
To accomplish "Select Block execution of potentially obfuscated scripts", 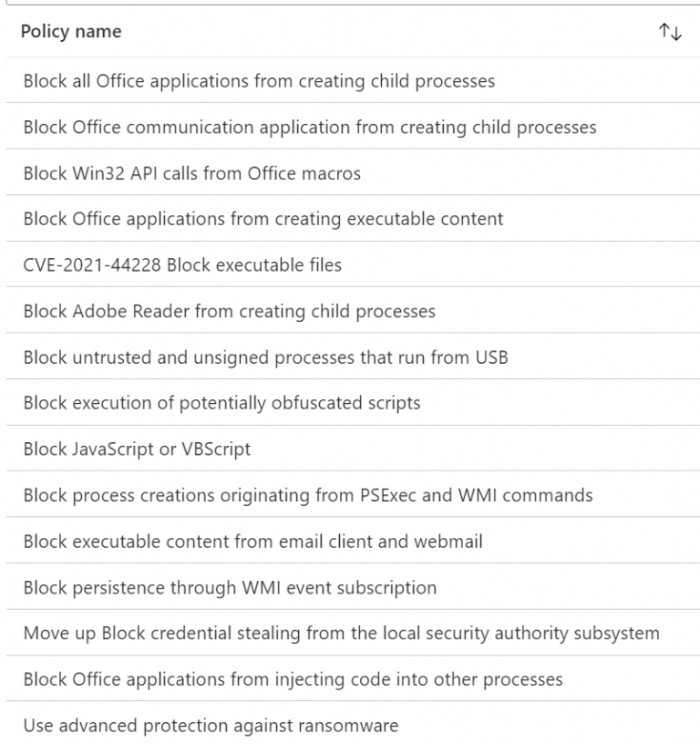I will tap(223, 403).
